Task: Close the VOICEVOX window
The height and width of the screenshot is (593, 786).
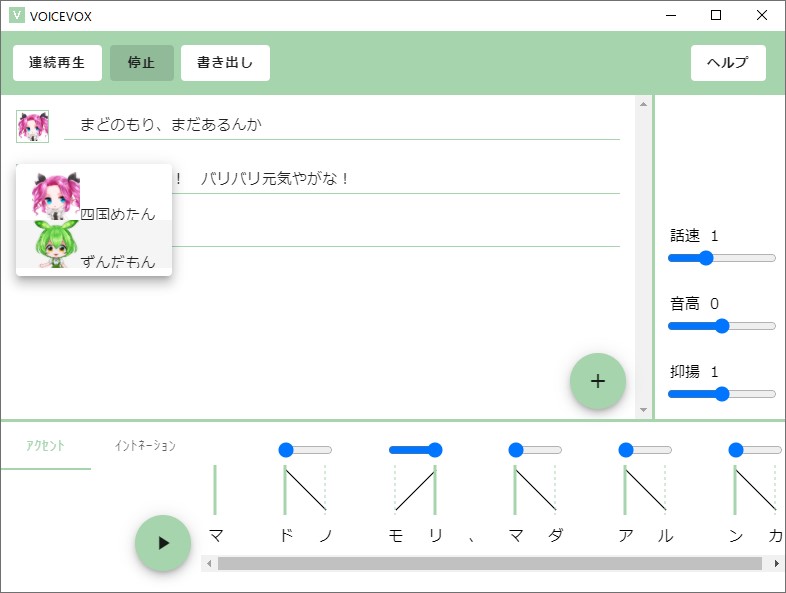Action: (762, 16)
